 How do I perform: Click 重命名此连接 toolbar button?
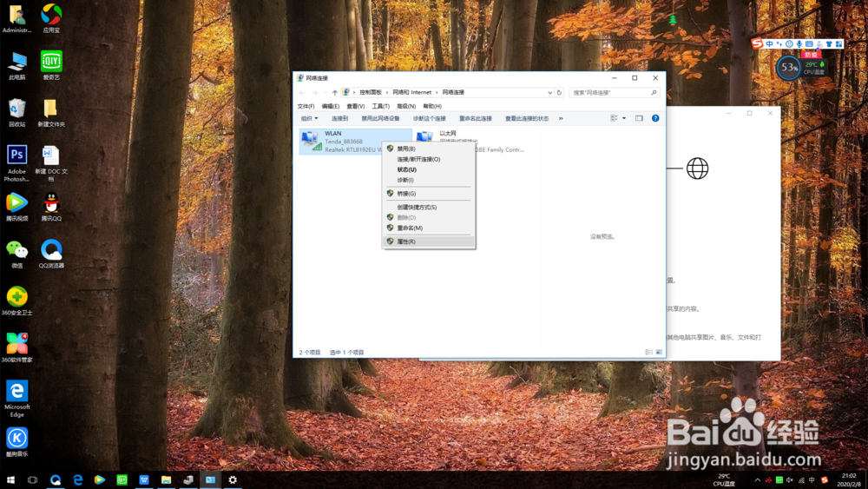click(475, 118)
